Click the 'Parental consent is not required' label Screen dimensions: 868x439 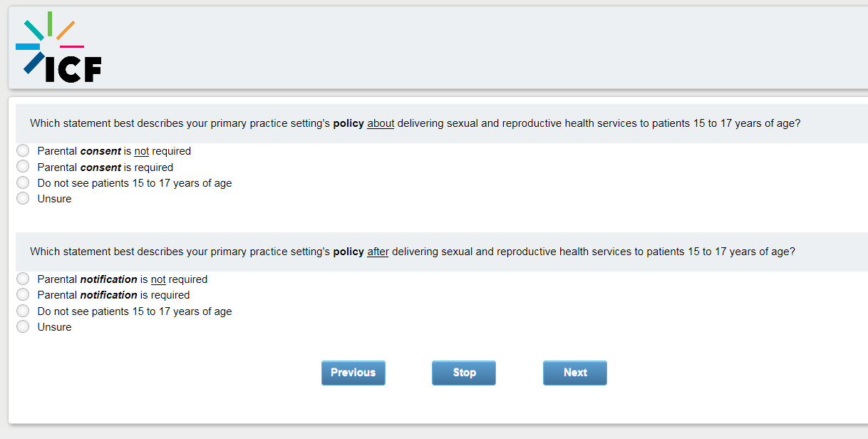114,151
